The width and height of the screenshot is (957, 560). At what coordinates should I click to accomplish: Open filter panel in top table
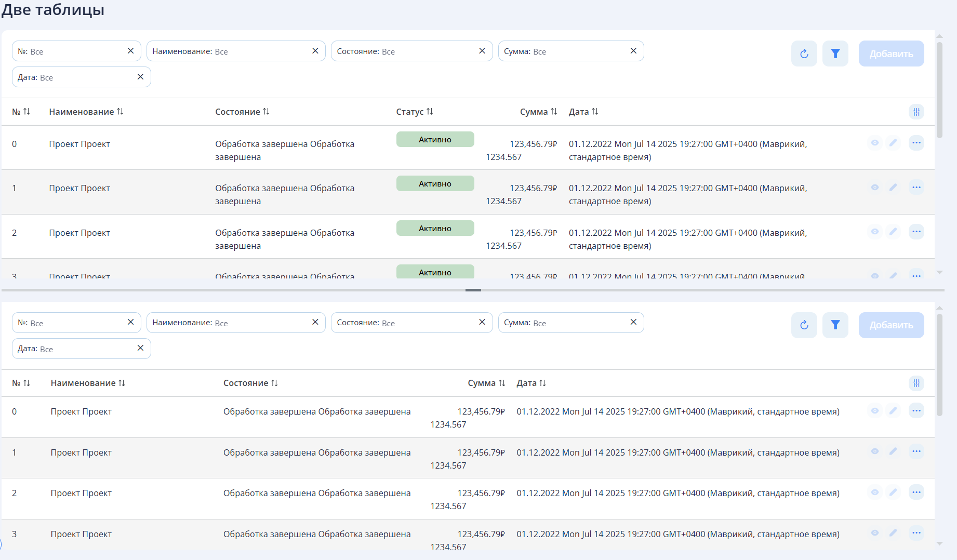[x=835, y=54]
